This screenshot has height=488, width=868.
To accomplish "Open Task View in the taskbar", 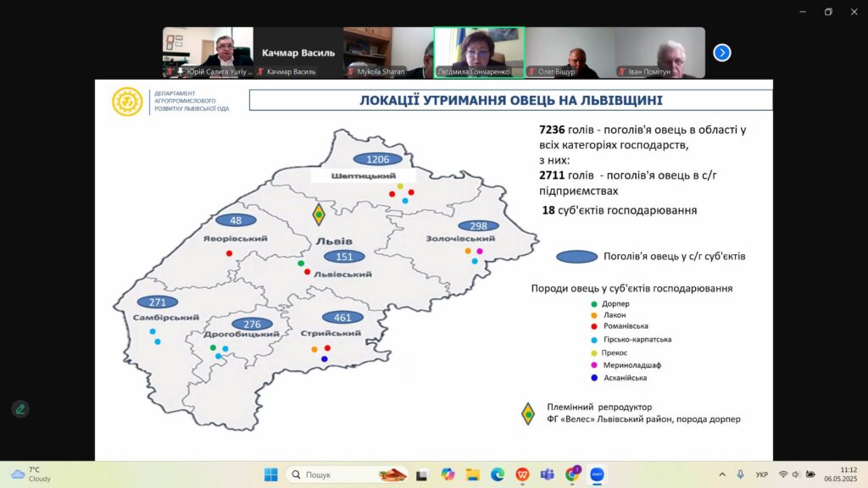I will pos(422,474).
